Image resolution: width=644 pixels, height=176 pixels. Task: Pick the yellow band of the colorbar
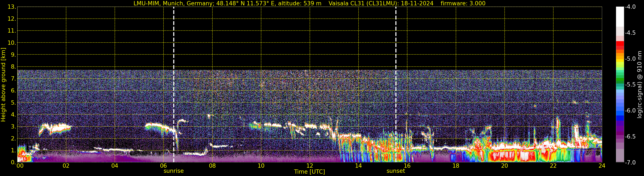tap(620, 61)
